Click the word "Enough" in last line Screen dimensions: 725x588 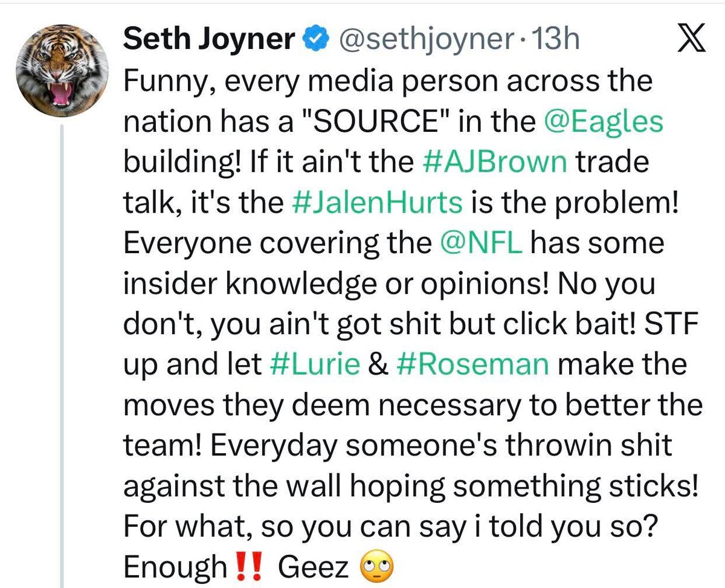[174, 567]
